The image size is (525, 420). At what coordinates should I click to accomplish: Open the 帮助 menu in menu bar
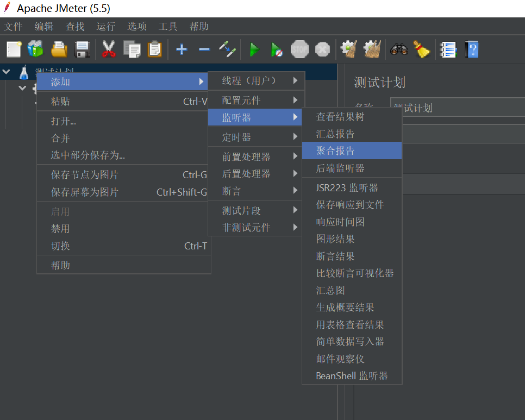(x=199, y=26)
